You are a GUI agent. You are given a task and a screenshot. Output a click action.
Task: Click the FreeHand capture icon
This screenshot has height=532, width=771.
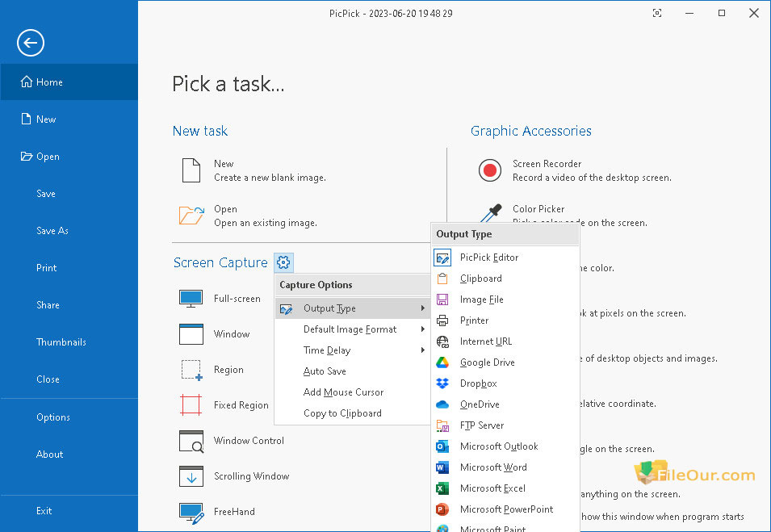[x=192, y=513]
